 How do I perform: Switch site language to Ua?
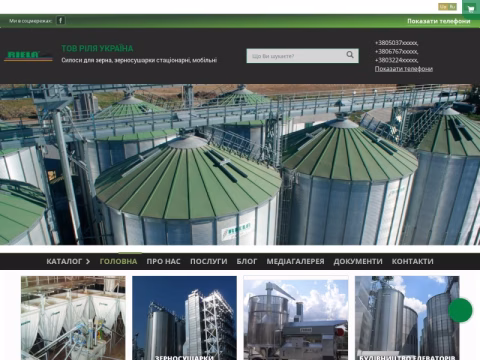point(443,6)
